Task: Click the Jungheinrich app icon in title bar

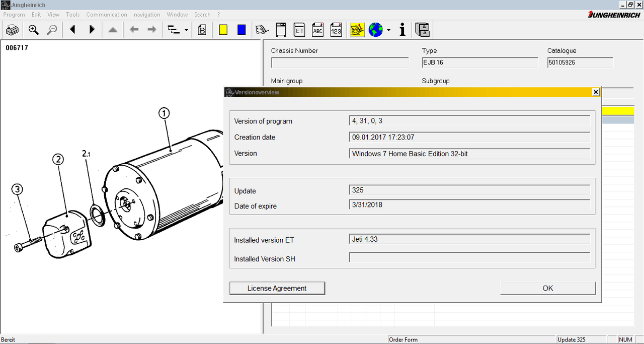Action: pyautogui.click(x=5, y=5)
